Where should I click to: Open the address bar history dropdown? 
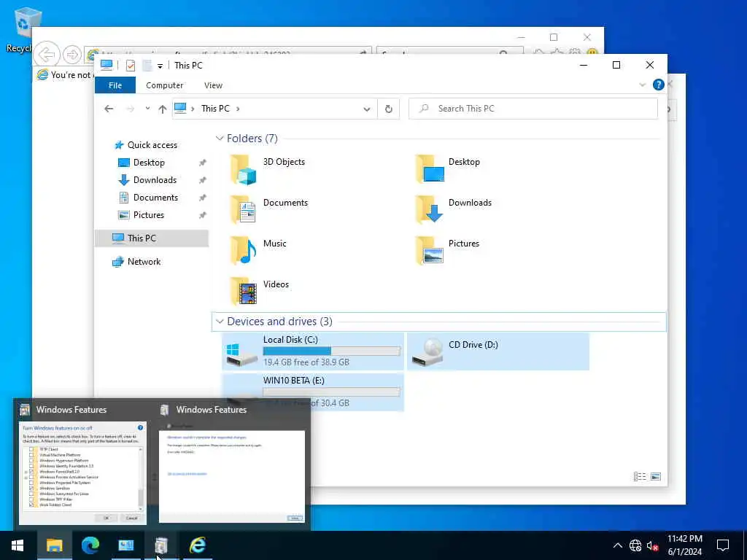pos(367,109)
